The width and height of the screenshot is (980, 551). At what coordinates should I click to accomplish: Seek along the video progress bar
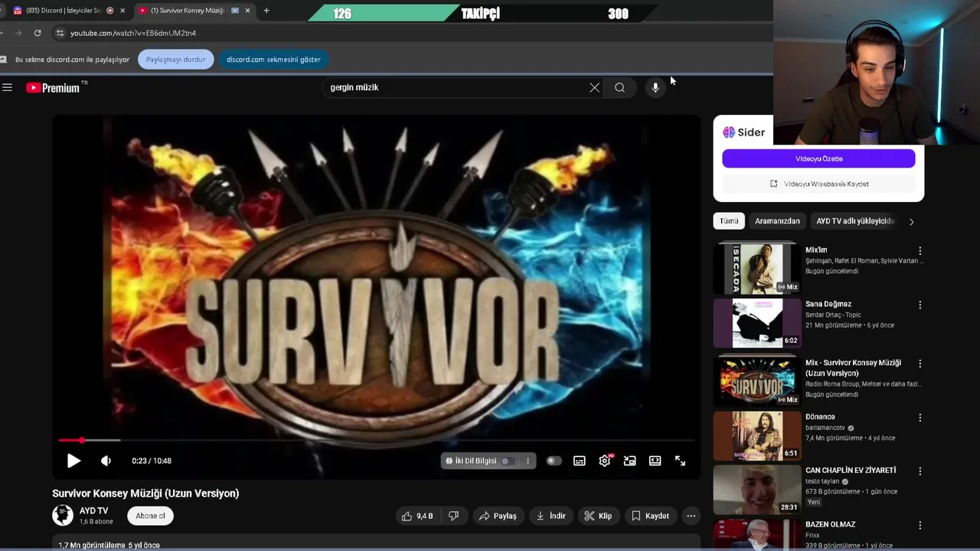coord(376,440)
